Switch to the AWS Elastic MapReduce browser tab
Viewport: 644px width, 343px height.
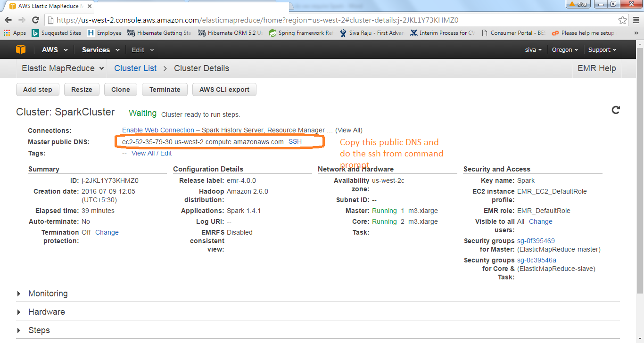coord(42,6)
